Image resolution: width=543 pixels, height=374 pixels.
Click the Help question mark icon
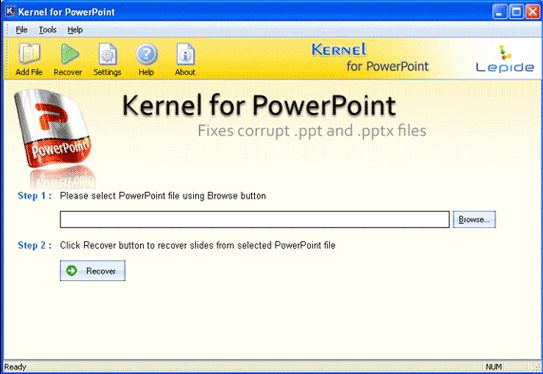coord(146,59)
